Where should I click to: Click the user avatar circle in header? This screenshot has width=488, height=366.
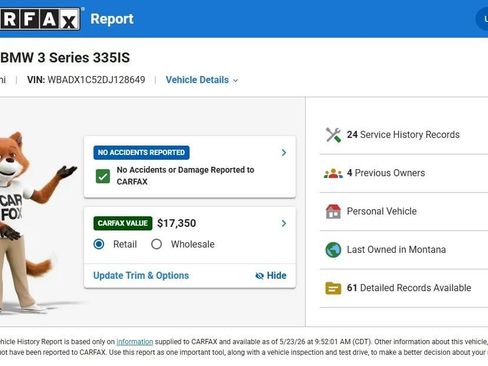482,19
